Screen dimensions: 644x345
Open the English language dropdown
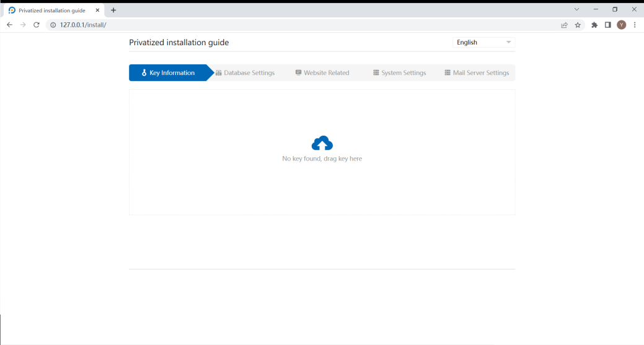[x=483, y=42]
